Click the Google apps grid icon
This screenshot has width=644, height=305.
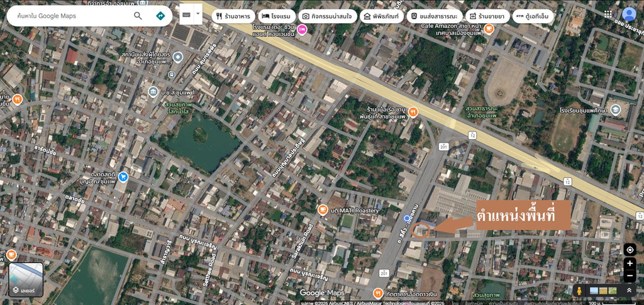pyautogui.click(x=608, y=14)
